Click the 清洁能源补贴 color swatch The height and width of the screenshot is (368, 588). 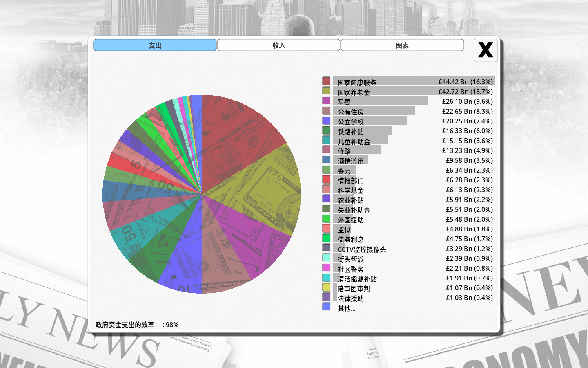[x=327, y=277]
